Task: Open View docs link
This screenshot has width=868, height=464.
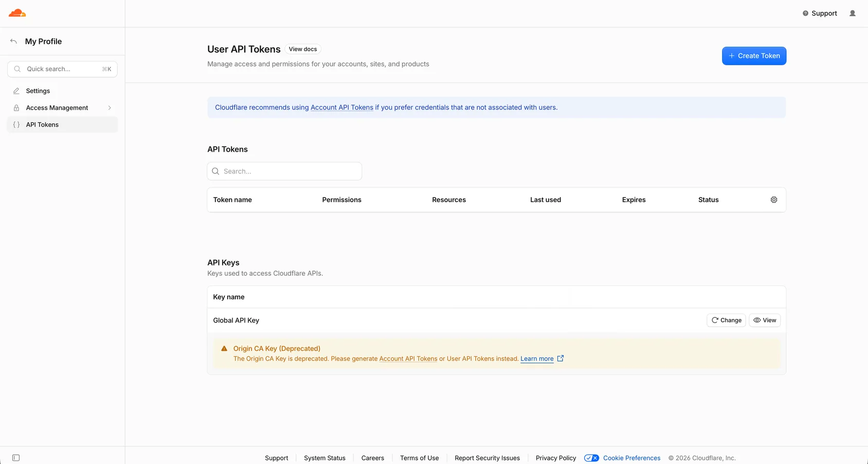Action: (x=303, y=49)
